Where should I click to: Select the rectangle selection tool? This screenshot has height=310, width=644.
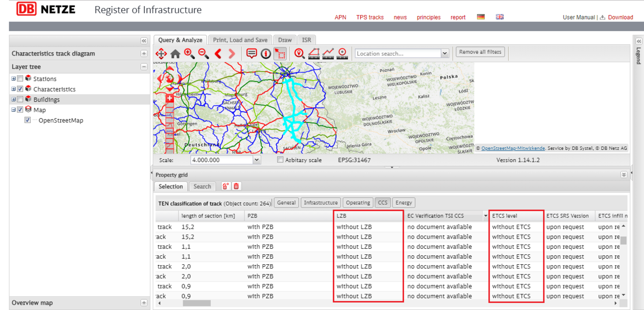point(280,54)
